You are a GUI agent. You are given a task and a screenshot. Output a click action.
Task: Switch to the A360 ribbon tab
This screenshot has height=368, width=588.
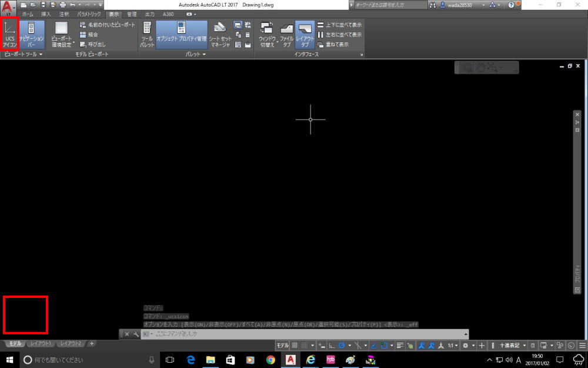coord(168,14)
